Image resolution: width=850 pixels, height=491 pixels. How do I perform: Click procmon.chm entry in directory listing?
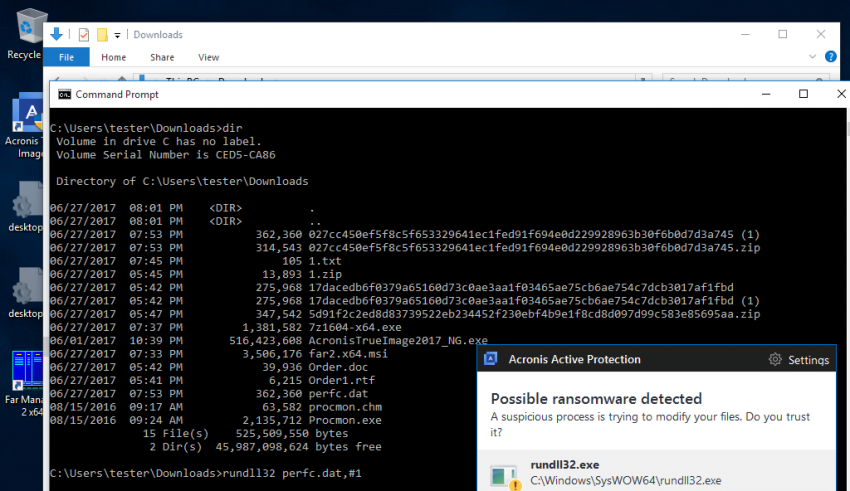[x=345, y=407]
